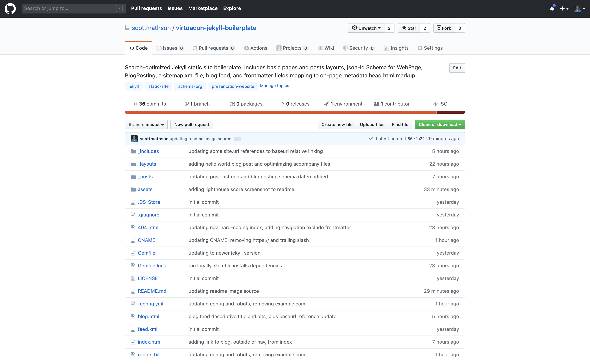Click the green commit status checkmark
The height and width of the screenshot is (364, 590).
(371, 138)
